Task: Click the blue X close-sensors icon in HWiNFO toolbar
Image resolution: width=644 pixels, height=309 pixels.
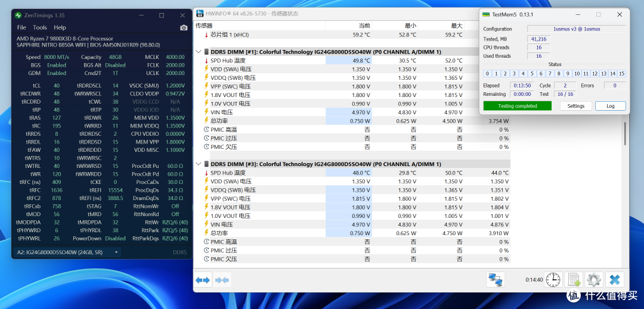Action: pyautogui.click(x=614, y=280)
